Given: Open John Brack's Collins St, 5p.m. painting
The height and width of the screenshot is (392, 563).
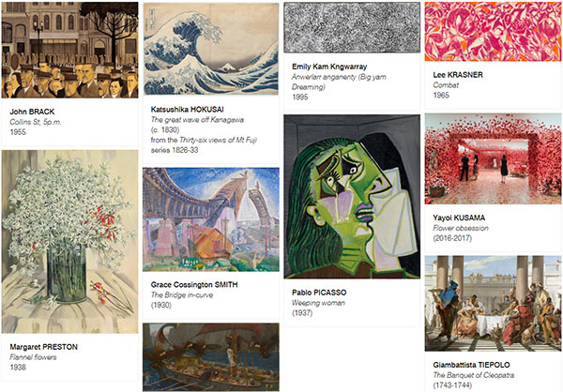Looking at the screenshot, I should click(x=69, y=50).
